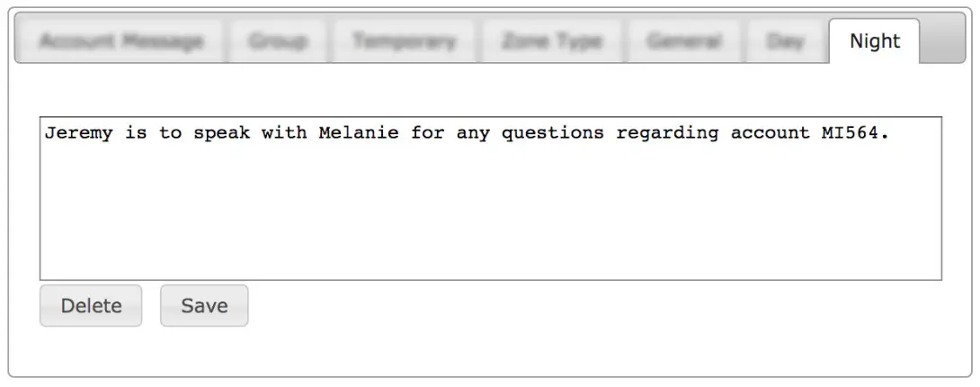
Task: Click the Delete button
Action: tap(91, 306)
